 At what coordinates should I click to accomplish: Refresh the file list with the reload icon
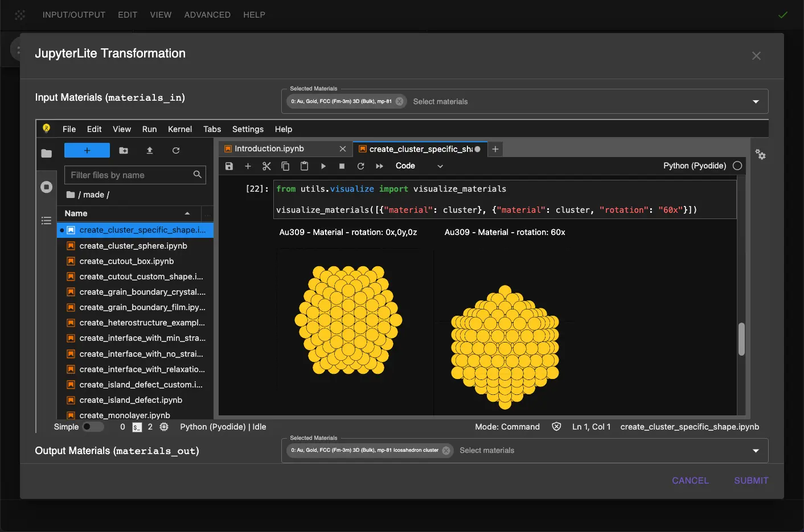(x=176, y=150)
